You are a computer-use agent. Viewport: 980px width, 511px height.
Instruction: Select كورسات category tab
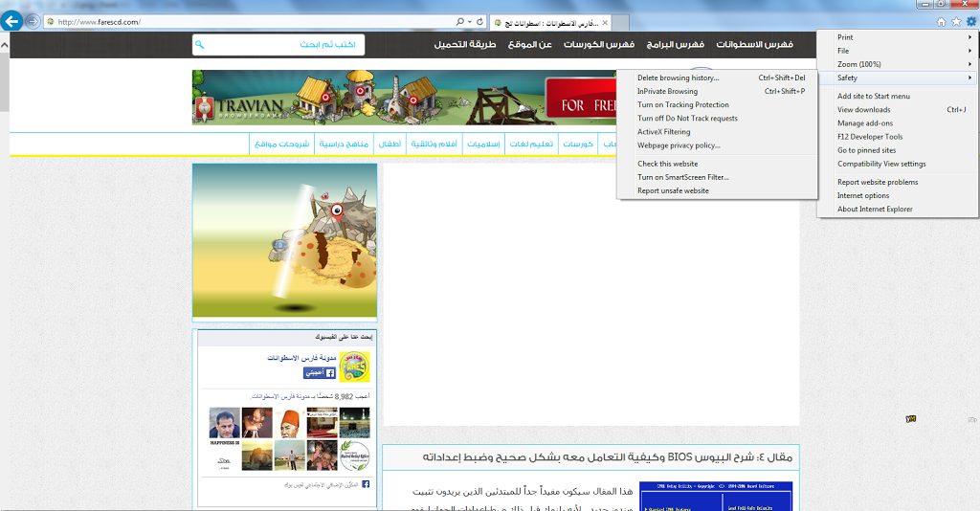pyautogui.click(x=577, y=144)
